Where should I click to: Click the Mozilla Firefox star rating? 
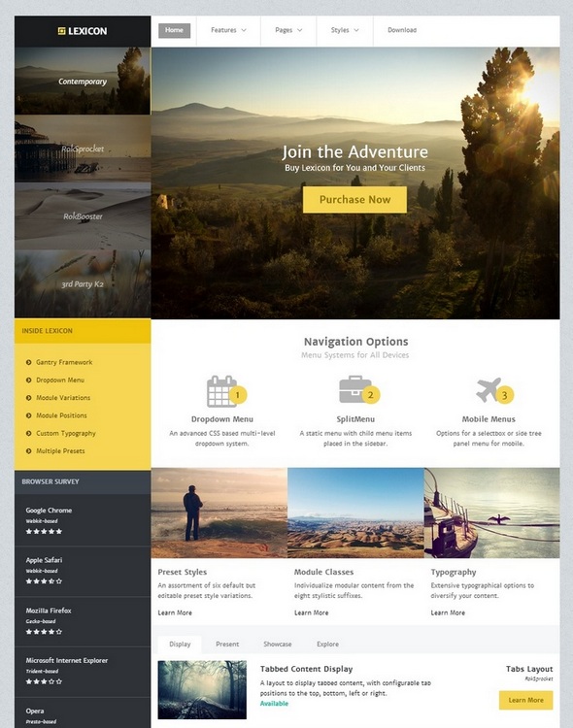tap(44, 632)
